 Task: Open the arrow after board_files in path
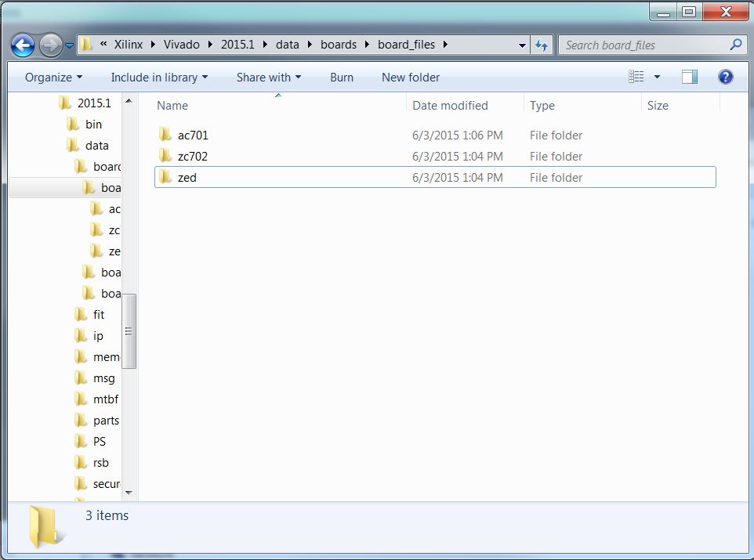[445, 45]
